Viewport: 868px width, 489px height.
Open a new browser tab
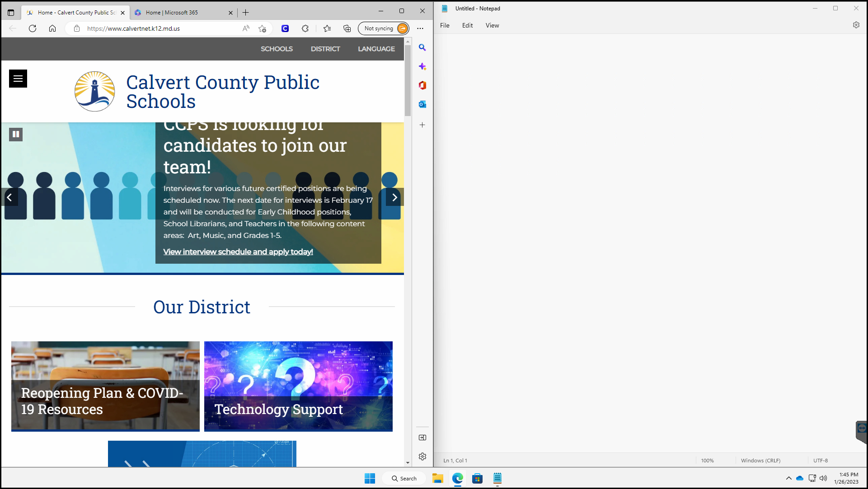(246, 13)
